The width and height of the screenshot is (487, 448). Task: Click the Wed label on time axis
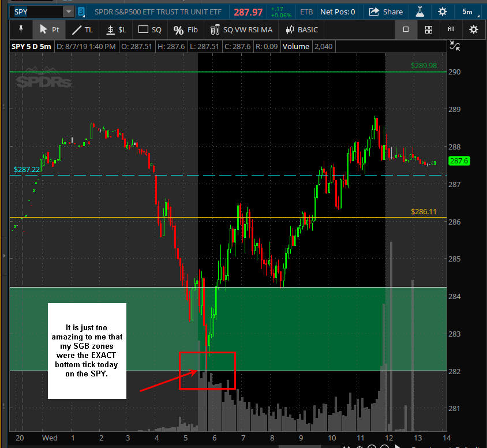(x=50, y=438)
